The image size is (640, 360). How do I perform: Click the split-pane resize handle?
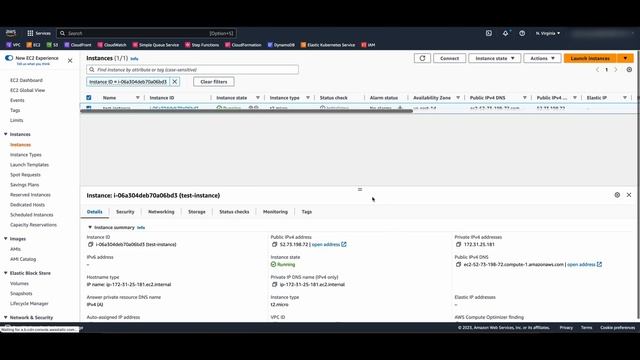[360, 189]
